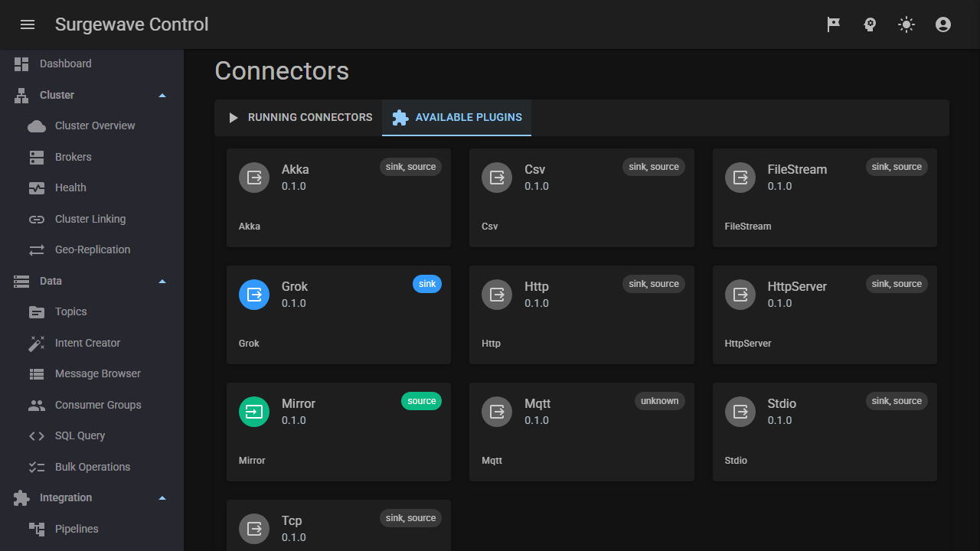Click the Data section storage icon
980x551 pixels.
pyautogui.click(x=21, y=282)
